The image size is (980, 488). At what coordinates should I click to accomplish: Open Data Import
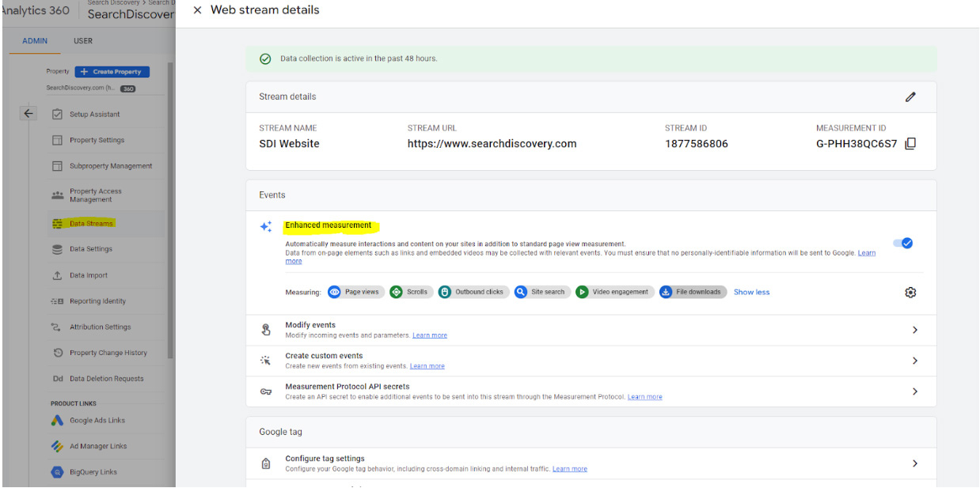89,275
